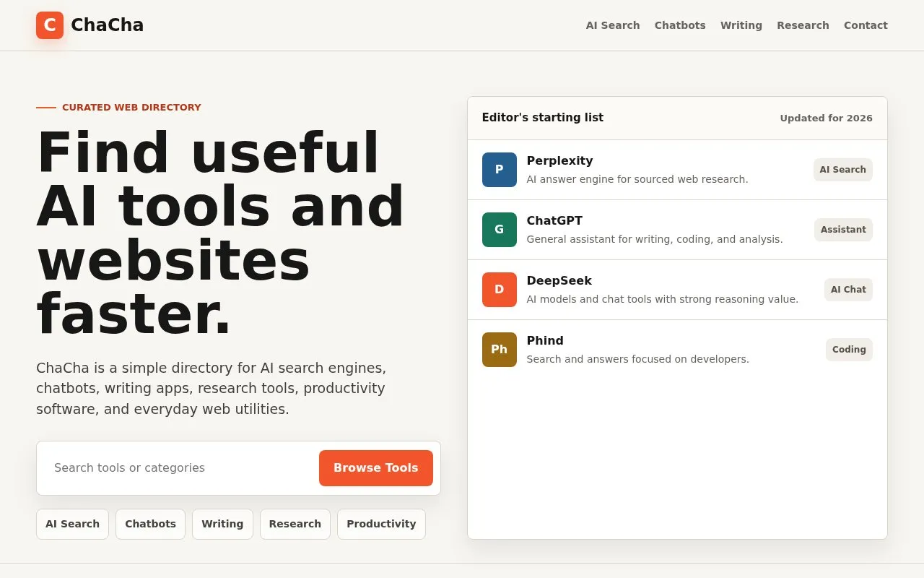Viewport: 924px width, 578px height.
Task: Focus the Search tools or categories field
Action: [180, 468]
